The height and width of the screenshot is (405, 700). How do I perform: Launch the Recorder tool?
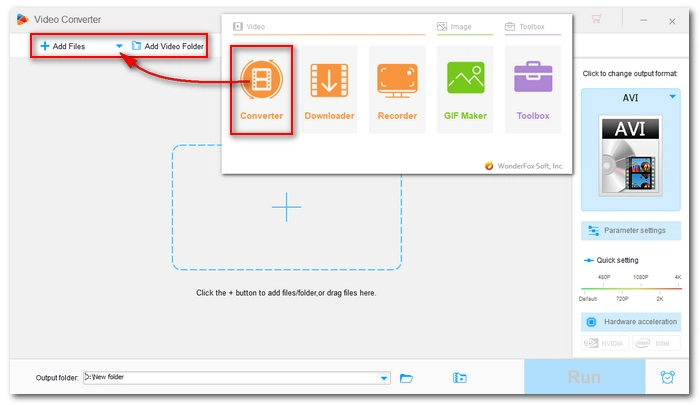pyautogui.click(x=397, y=90)
